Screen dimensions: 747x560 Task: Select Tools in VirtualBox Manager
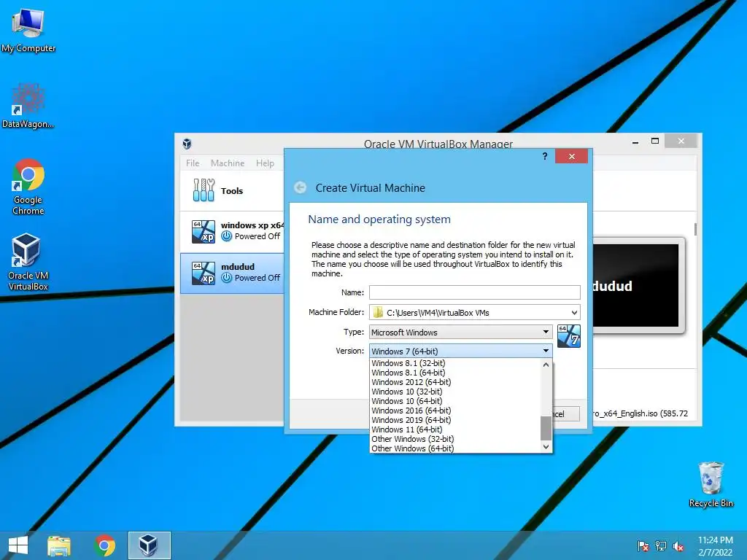pos(232,190)
